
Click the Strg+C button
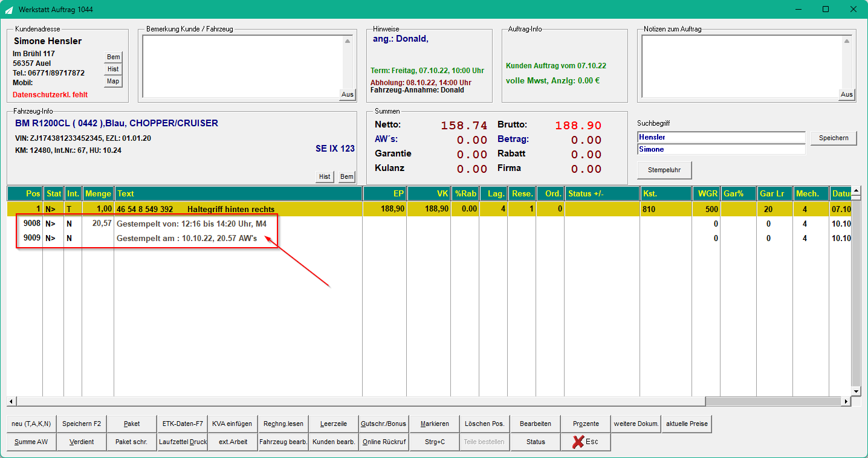tap(435, 442)
